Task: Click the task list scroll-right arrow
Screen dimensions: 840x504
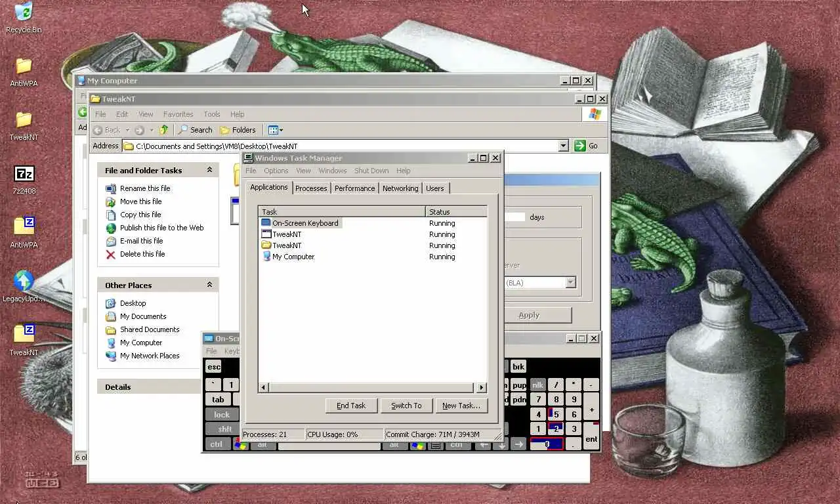Action: (481, 387)
